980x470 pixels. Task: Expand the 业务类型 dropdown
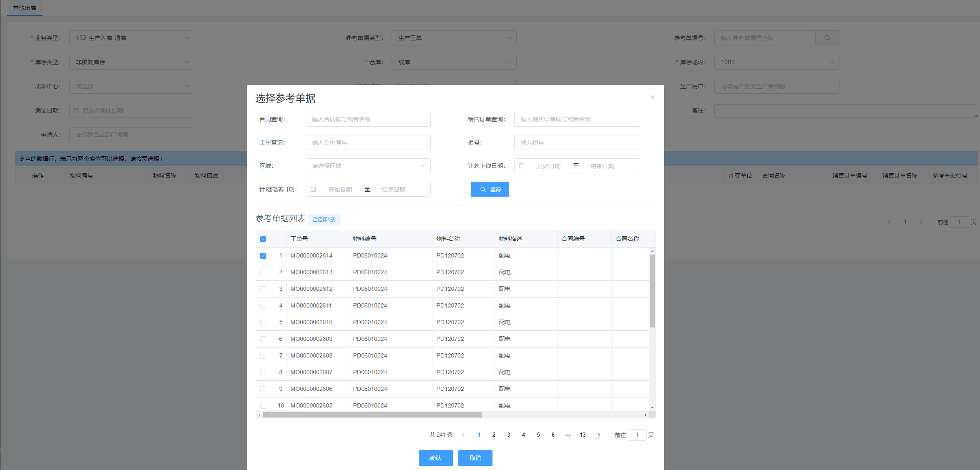(x=131, y=38)
